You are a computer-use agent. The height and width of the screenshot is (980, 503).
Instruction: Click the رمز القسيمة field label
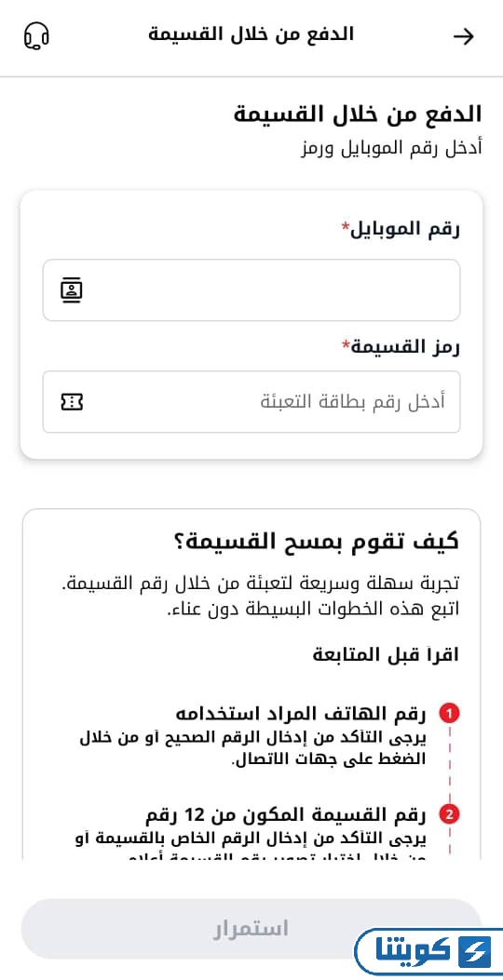tap(400, 346)
